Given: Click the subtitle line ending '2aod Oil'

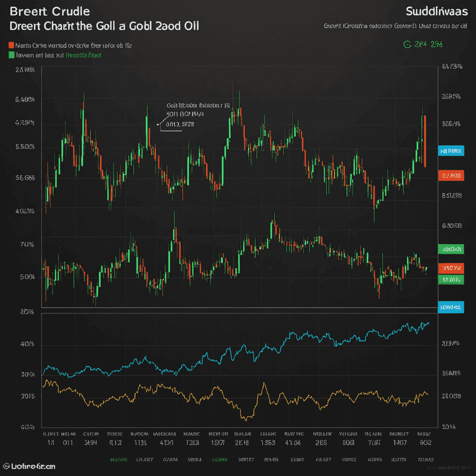Looking at the screenshot, I should (104, 26).
